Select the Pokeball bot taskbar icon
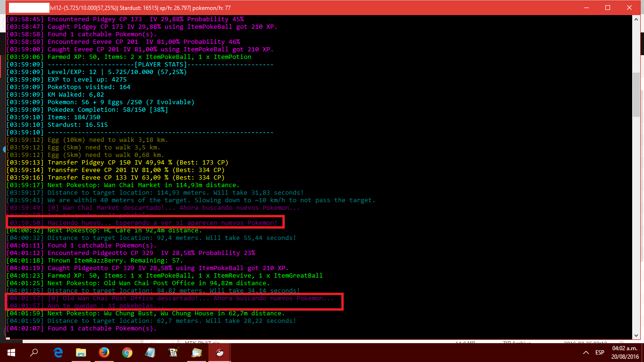This screenshot has width=644, height=362. 219,352
